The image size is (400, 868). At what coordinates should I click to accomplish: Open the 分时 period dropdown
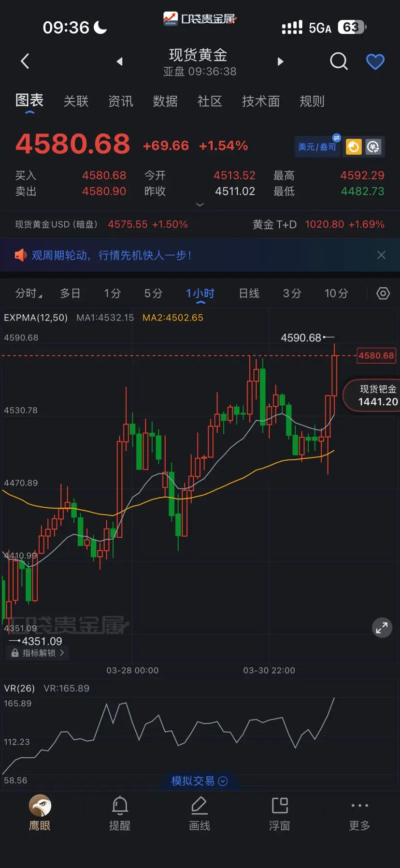(29, 293)
